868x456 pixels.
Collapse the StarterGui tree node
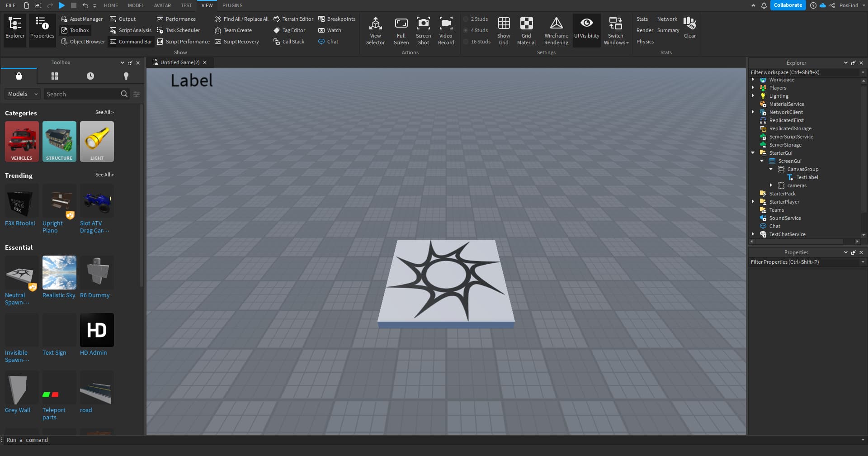coord(753,153)
